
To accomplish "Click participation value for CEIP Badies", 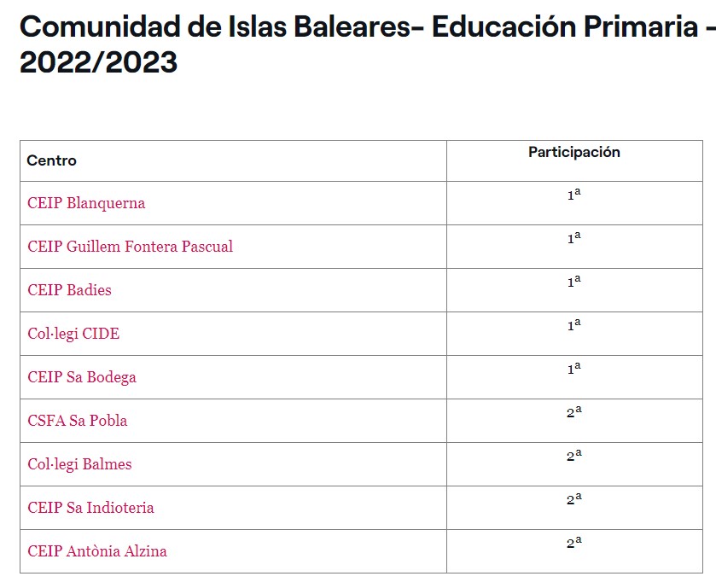I will coord(574,282).
